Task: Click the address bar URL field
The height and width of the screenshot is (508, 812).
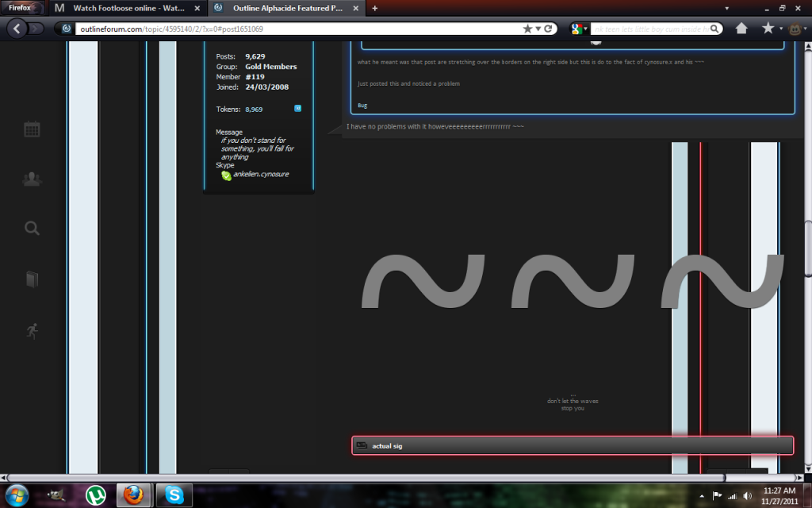Action: pyautogui.click(x=293, y=29)
